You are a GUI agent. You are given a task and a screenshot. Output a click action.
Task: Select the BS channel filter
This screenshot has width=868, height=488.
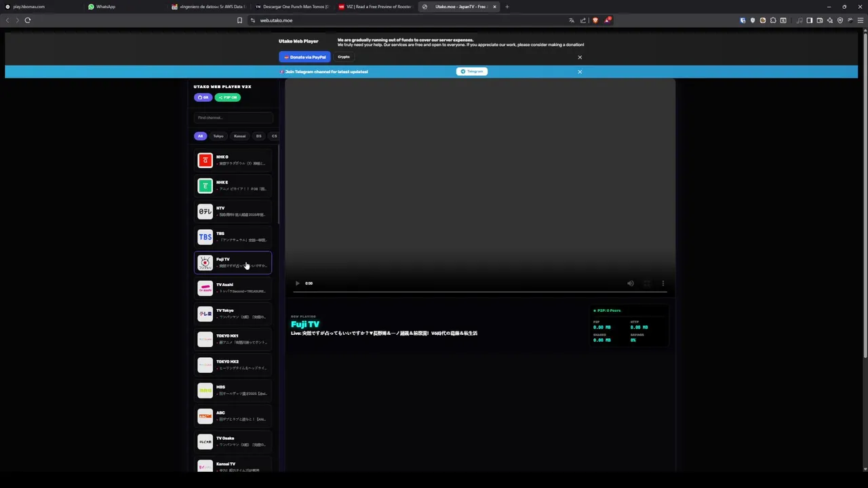(x=258, y=136)
